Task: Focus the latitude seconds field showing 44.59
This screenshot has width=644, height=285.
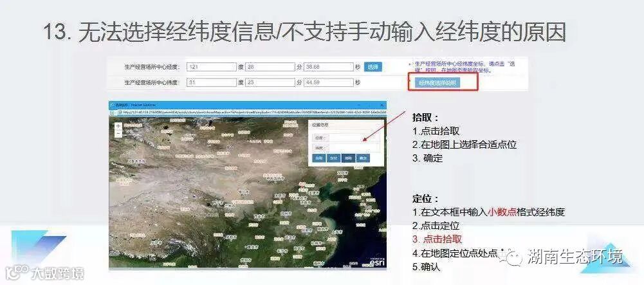Action: pos(329,82)
